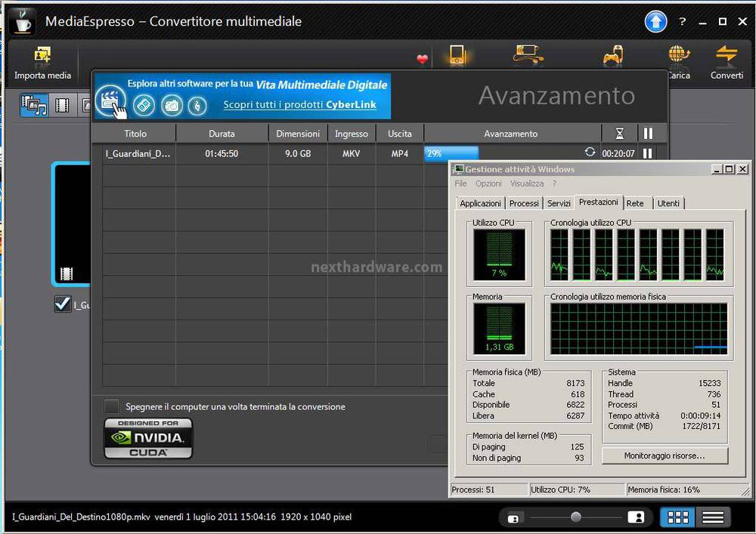Click the thumbnail size slider handle
The width and height of the screenshot is (756, 534).
click(575, 517)
